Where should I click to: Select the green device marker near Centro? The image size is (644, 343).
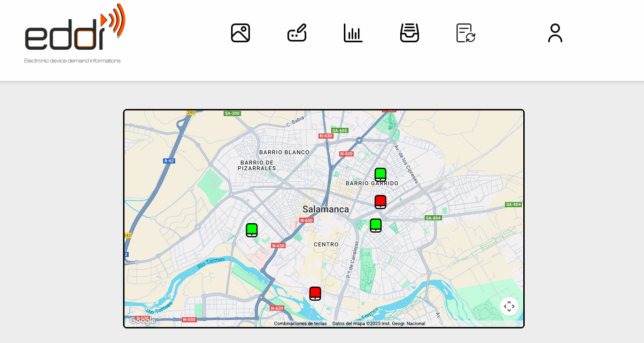[x=376, y=225]
